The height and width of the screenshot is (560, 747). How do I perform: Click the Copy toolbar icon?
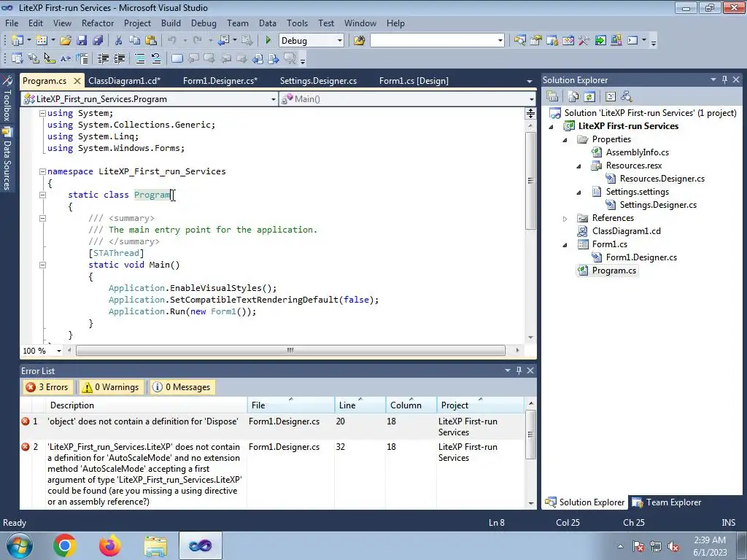coord(135,41)
